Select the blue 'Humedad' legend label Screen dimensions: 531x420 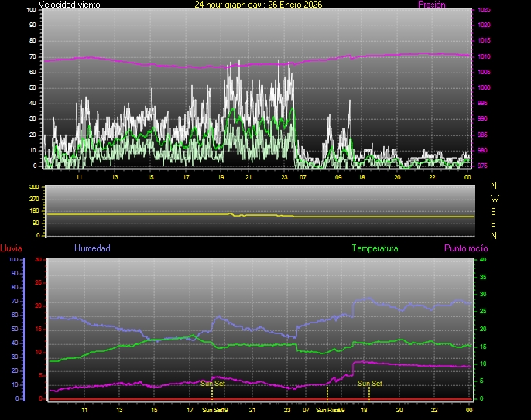pyautogui.click(x=92, y=249)
